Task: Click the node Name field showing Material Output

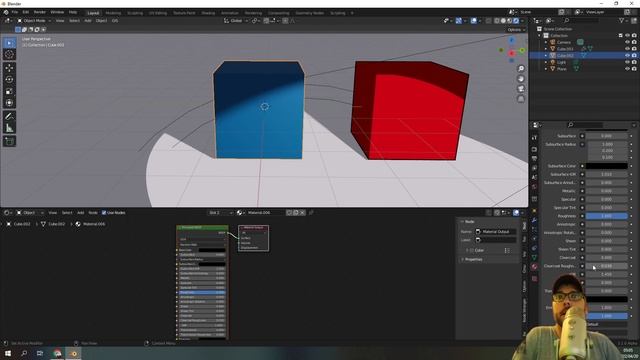Action: [x=496, y=232]
